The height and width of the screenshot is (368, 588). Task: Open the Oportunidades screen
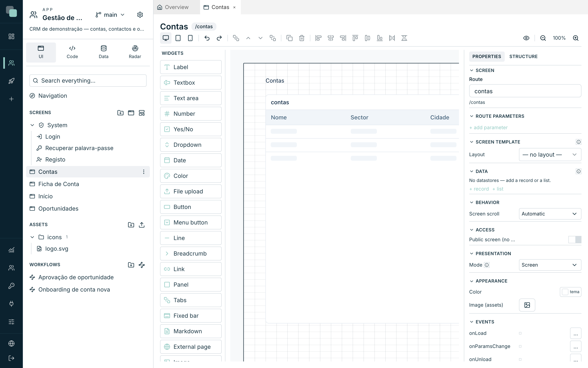tap(88, 209)
